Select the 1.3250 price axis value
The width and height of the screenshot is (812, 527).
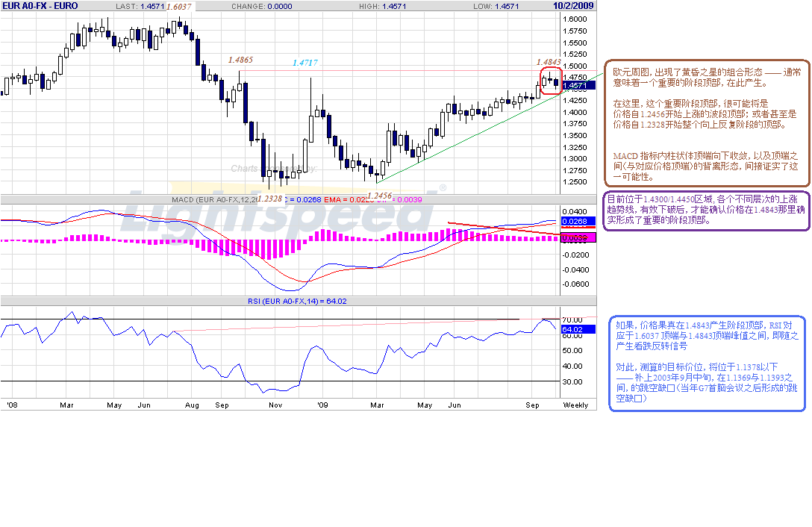click(575, 148)
